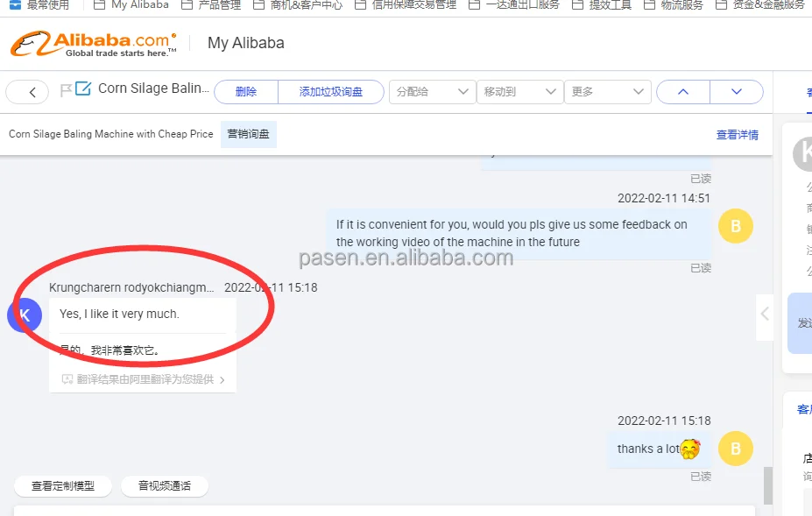Open the Ali translation provider notice
This screenshot has height=516, width=812.
[x=143, y=379]
